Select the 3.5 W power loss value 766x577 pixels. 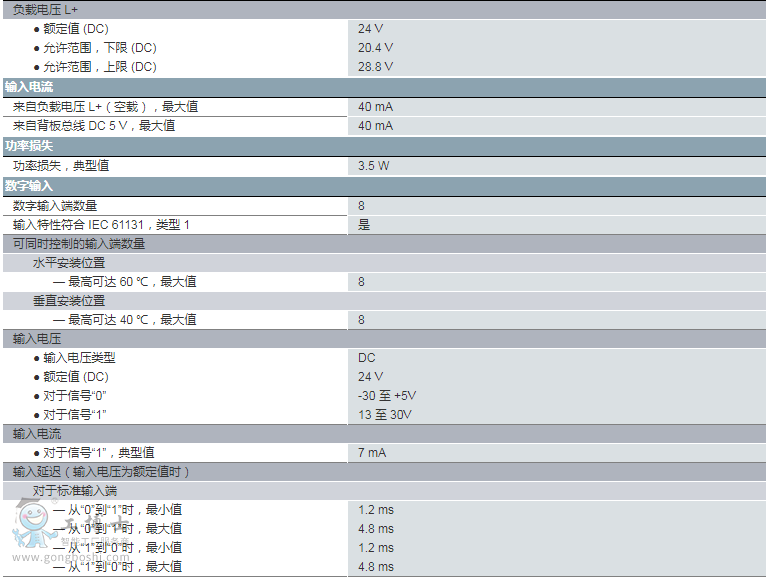point(374,166)
